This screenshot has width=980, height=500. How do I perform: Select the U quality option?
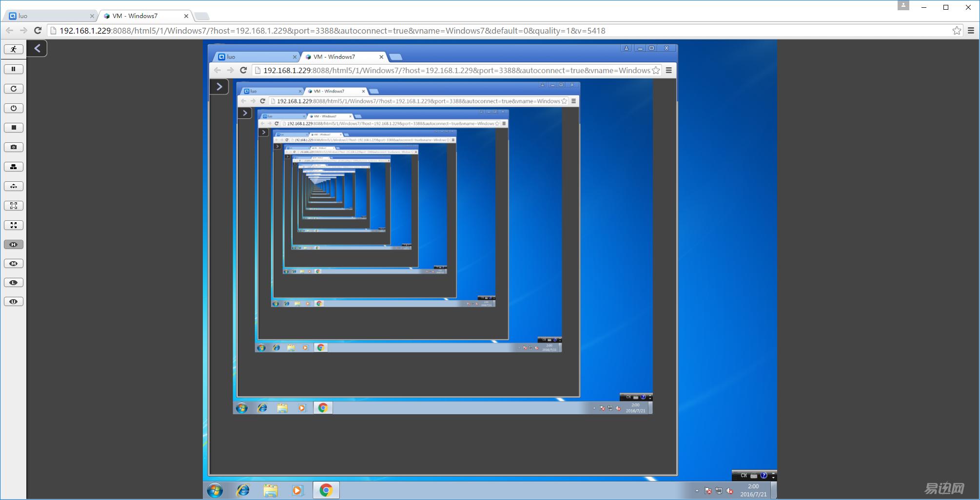[x=14, y=302]
